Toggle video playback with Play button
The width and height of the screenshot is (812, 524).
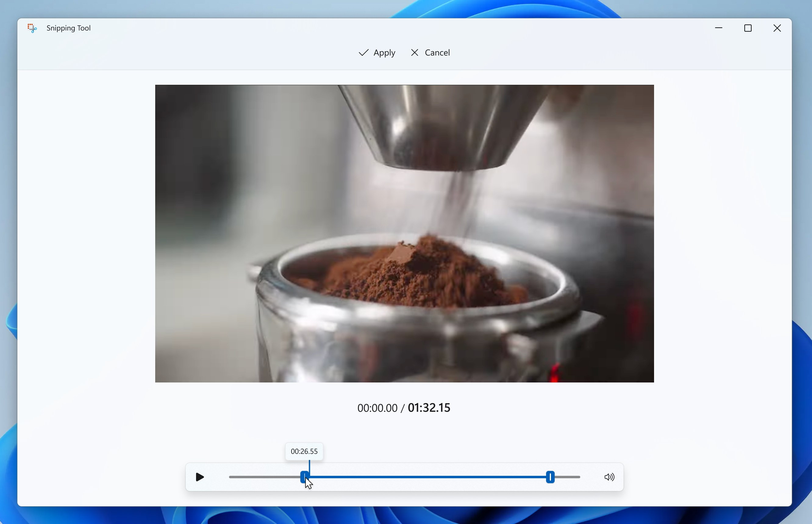(x=199, y=477)
